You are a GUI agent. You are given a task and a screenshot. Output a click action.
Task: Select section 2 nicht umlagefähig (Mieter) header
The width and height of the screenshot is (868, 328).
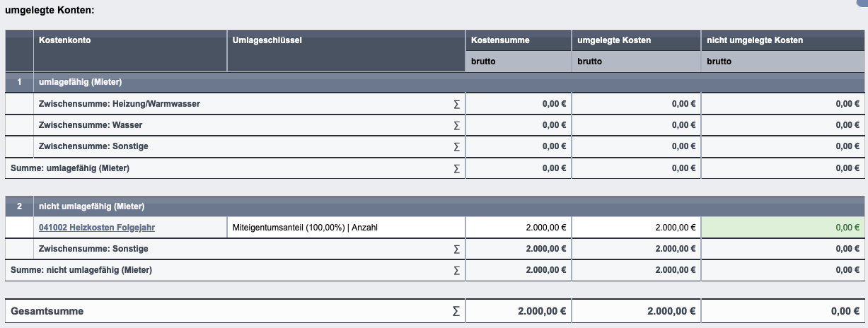point(436,206)
